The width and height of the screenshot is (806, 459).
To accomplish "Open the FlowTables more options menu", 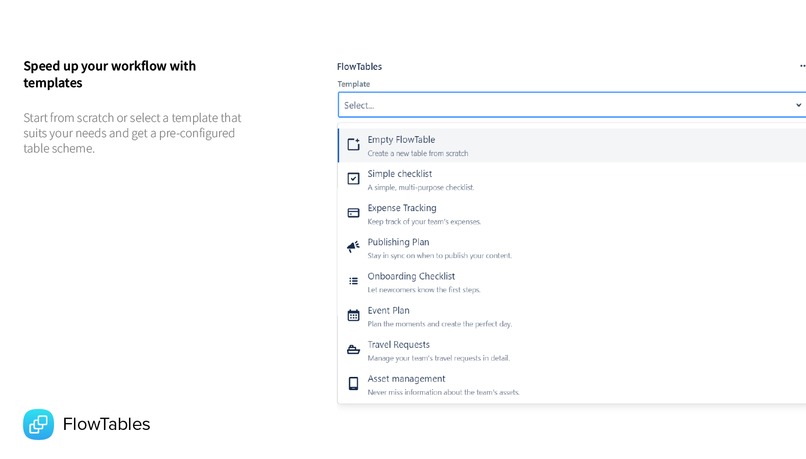I will click(802, 66).
